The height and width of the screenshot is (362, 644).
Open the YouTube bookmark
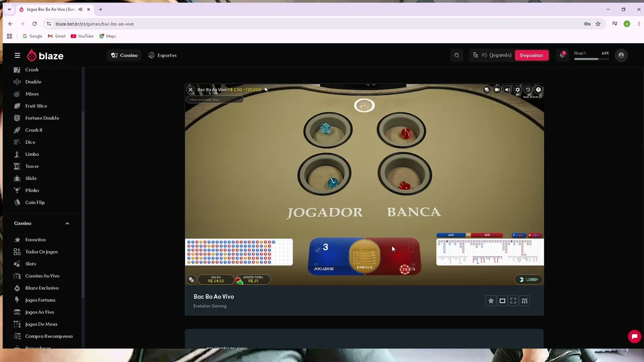tap(82, 36)
